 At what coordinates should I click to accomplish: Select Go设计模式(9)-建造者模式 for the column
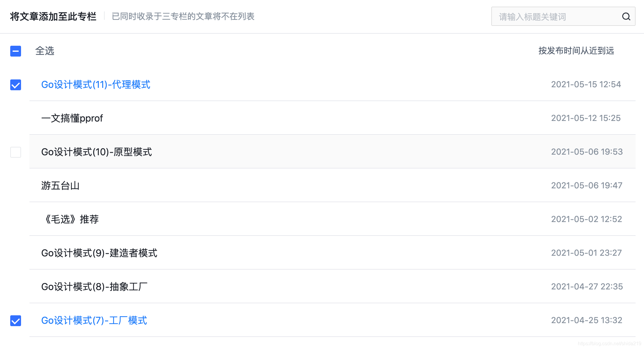point(15,253)
